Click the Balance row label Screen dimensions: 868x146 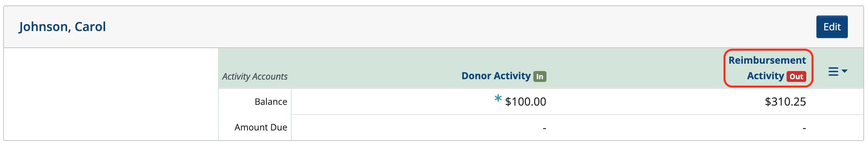[271, 102]
